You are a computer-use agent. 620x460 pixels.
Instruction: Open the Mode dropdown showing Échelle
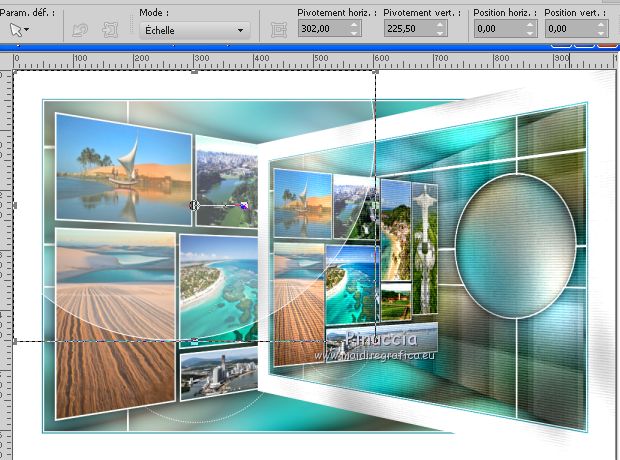(195, 30)
